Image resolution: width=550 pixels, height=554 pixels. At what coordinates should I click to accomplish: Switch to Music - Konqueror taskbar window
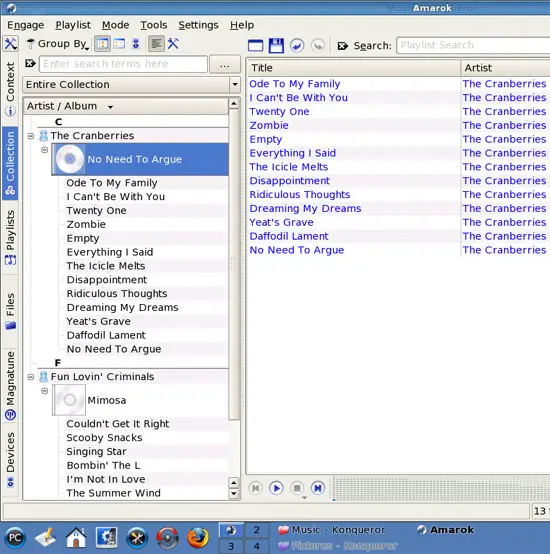point(331,530)
